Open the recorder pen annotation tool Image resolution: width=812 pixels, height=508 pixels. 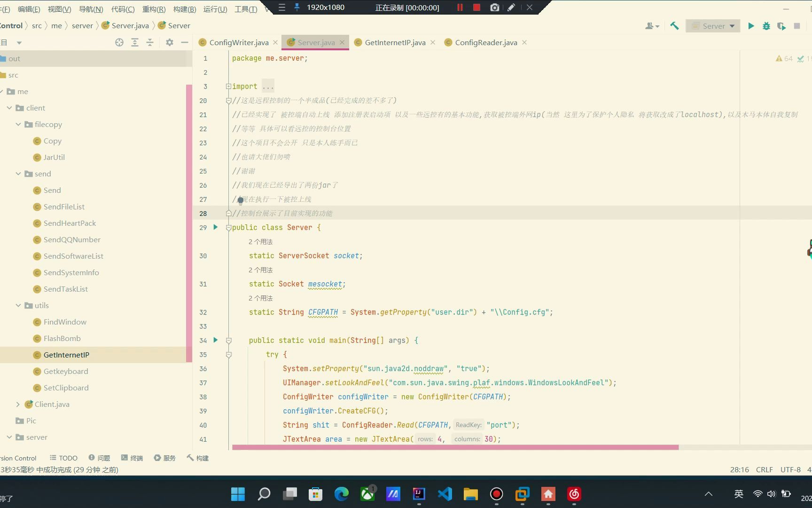pyautogui.click(x=511, y=8)
